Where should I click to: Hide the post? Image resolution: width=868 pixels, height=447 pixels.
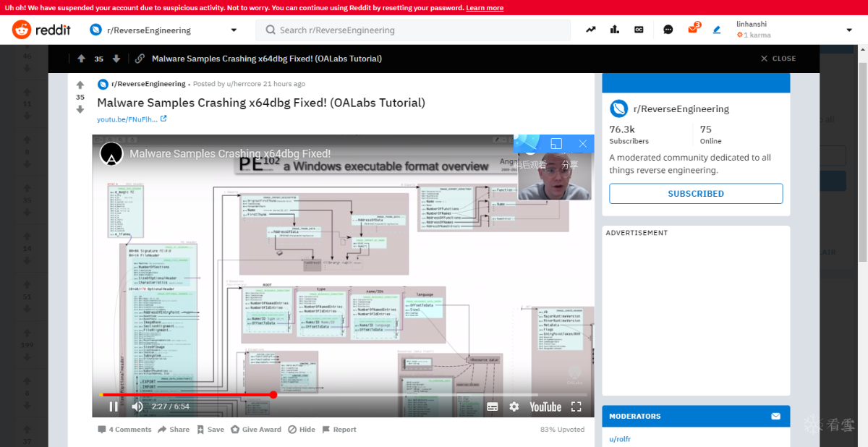pyautogui.click(x=302, y=430)
